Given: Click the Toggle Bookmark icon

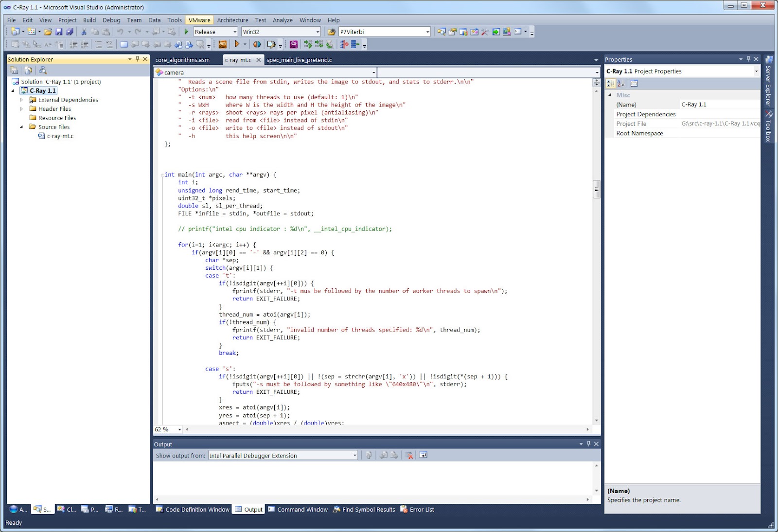Looking at the screenshot, I should (x=124, y=44).
